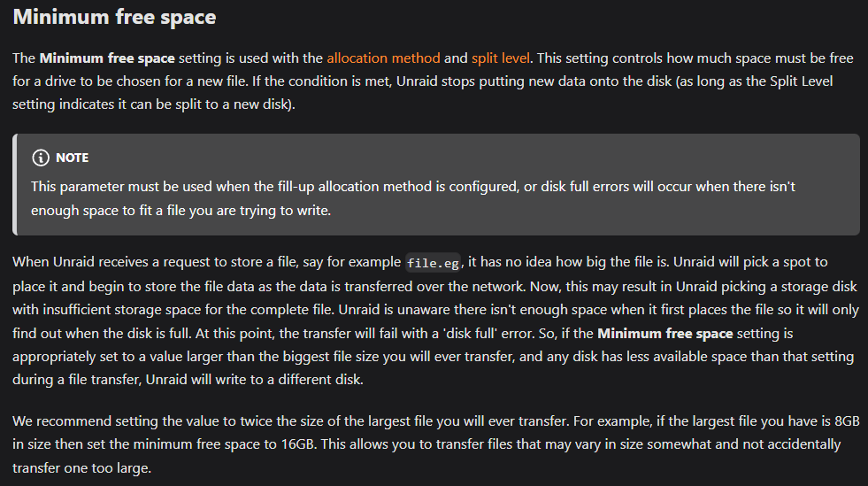Select the file.eg inline code snippet
The width and height of the screenshot is (868, 486).
tap(433, 262)
